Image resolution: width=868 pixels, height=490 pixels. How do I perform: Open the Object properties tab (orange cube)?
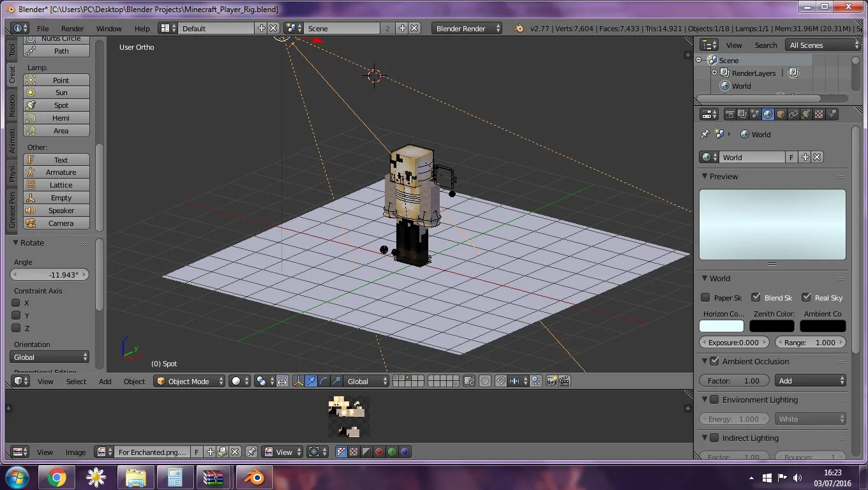point(781,114)
